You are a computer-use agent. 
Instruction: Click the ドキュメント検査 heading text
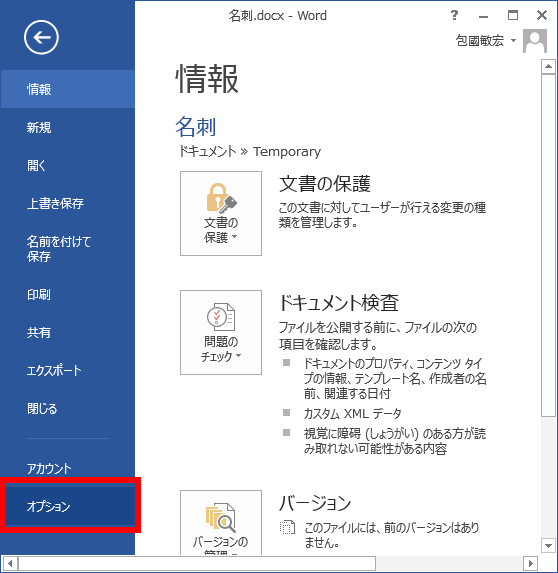coord(339,302)
